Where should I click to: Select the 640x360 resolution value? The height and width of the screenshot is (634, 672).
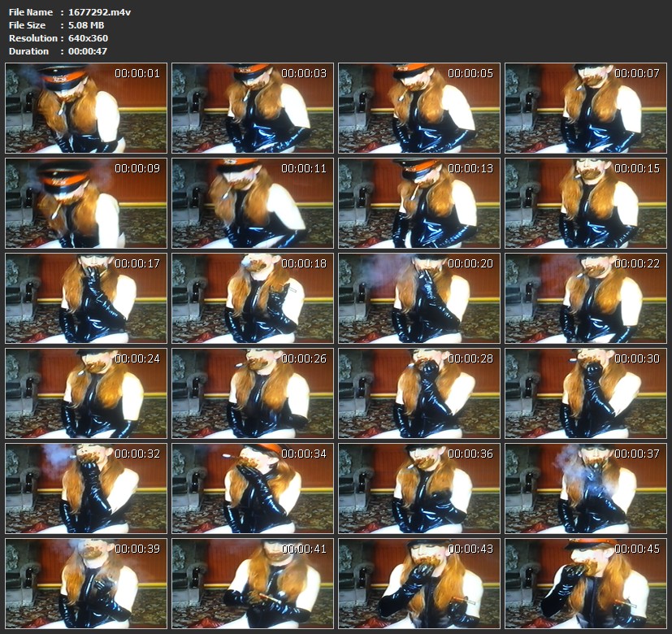click(87, 38)
